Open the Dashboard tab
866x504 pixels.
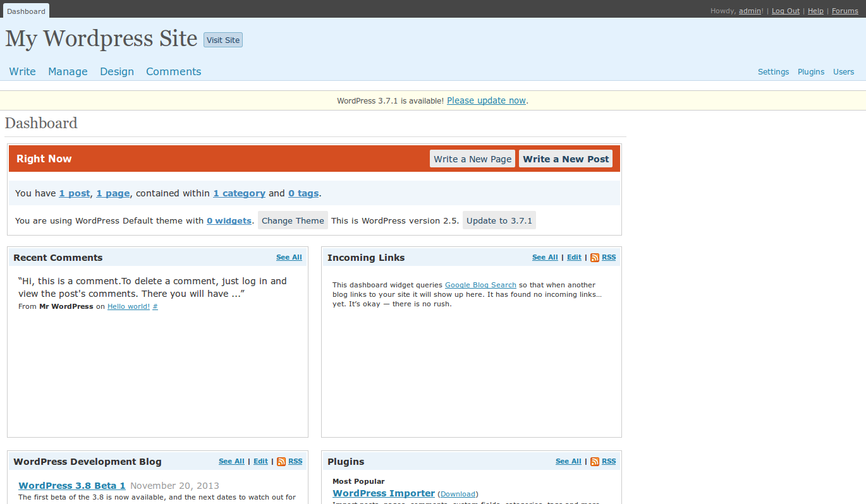click(26, 11)
